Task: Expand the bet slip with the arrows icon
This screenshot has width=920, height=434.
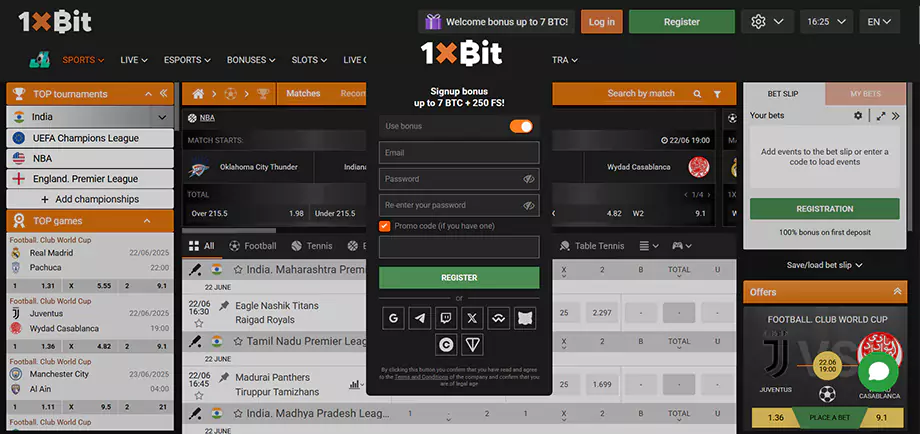Action: (x=881, y=116)
